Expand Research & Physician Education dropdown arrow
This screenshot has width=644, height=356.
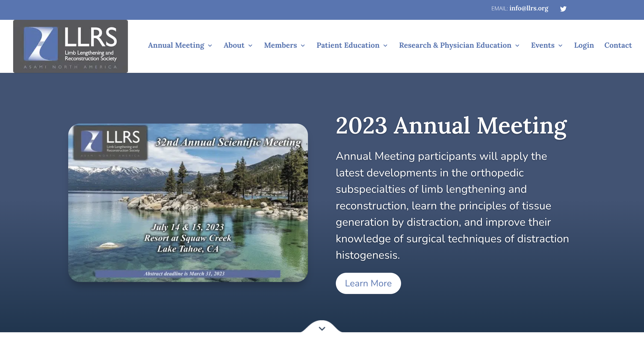517,45
